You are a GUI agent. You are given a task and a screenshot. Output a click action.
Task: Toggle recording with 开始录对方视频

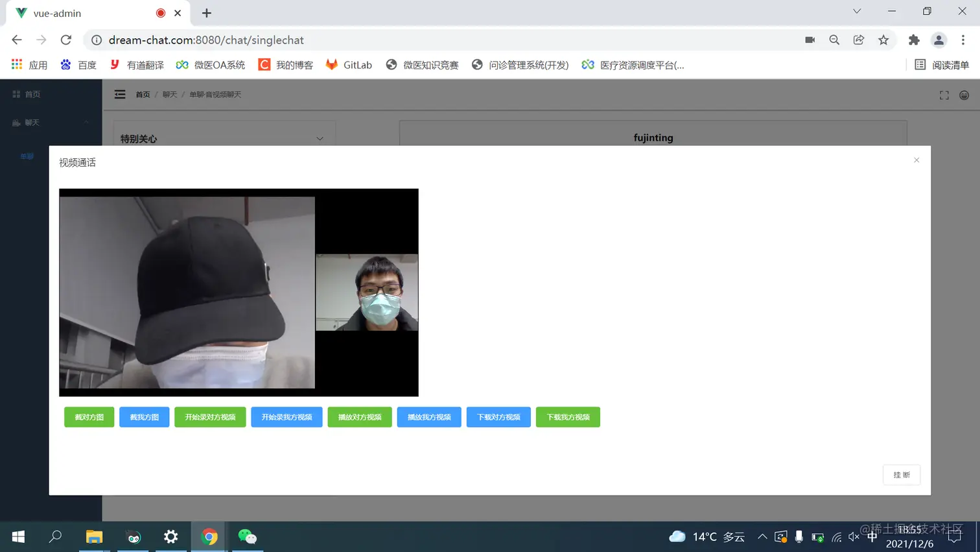210,417
